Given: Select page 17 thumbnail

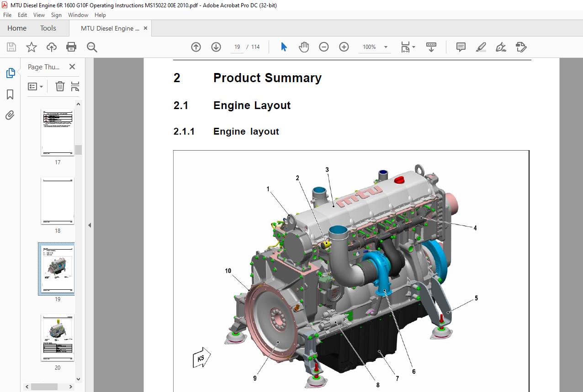Looking at the screenshot, I should 58,132.
